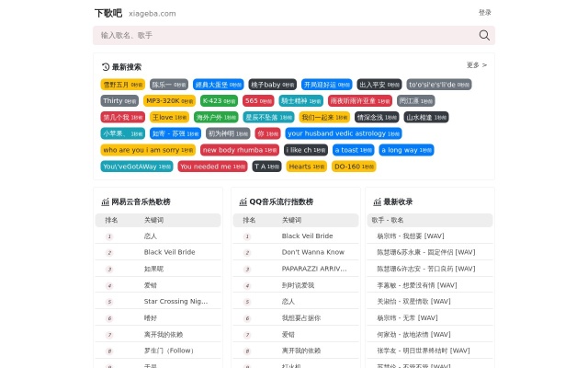
Task: Select the MP3-320K search tag
Action: 169,100
